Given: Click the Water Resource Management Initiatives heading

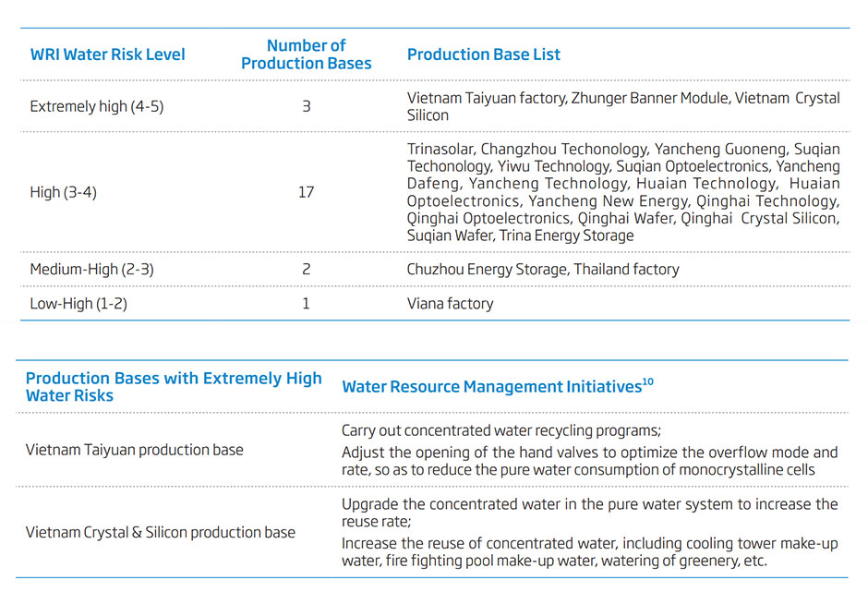Looking at the screenshot, I should pyautogui.click(x=490, y=387).
